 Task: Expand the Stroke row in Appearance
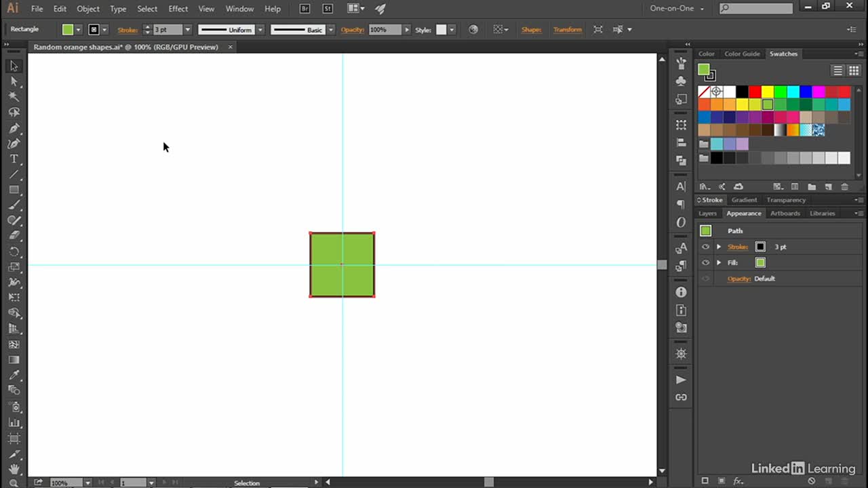719,247
